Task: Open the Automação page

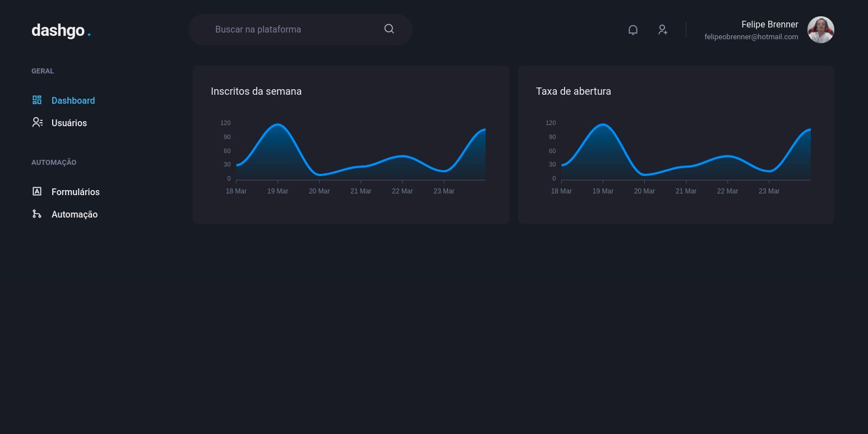Action: 74,214
